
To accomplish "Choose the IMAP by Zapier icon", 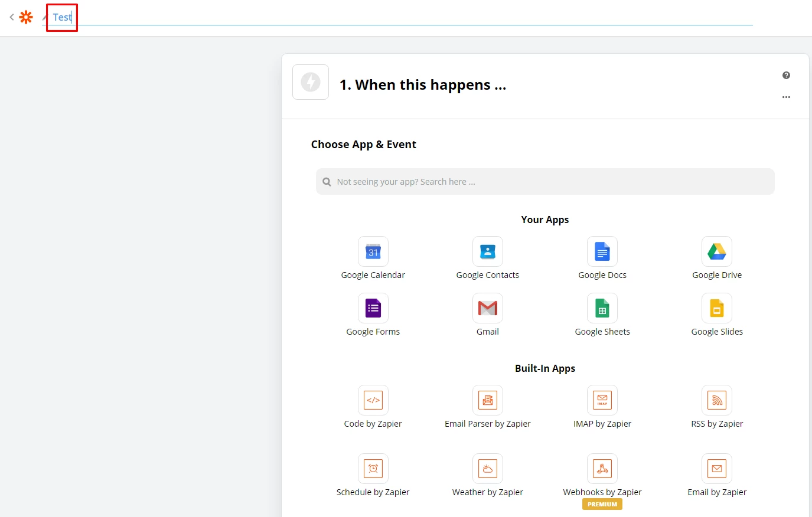I will [x=602, y=400].
